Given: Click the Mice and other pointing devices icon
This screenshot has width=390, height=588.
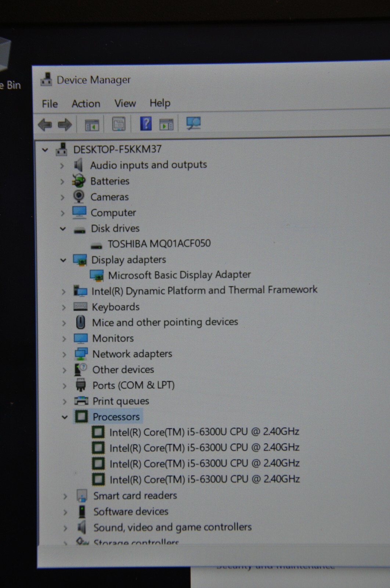Looking at the screenshot, I should point(80,322).
